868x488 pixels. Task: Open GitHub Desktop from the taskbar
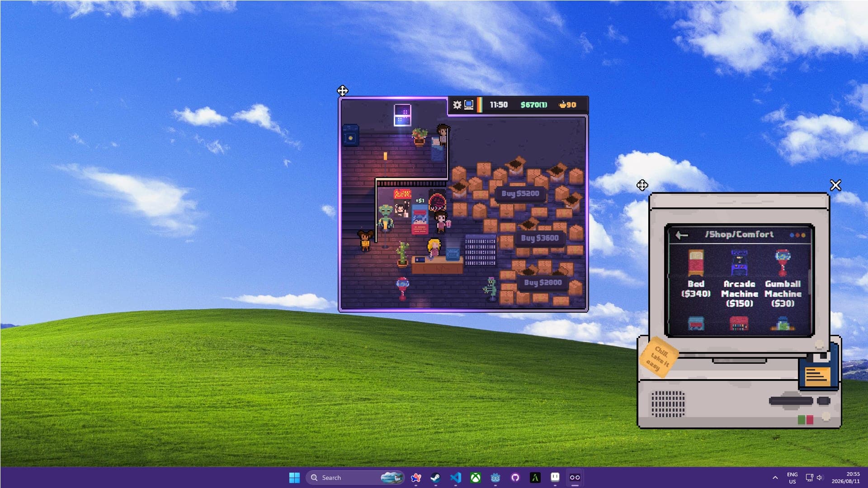(515, 478)
